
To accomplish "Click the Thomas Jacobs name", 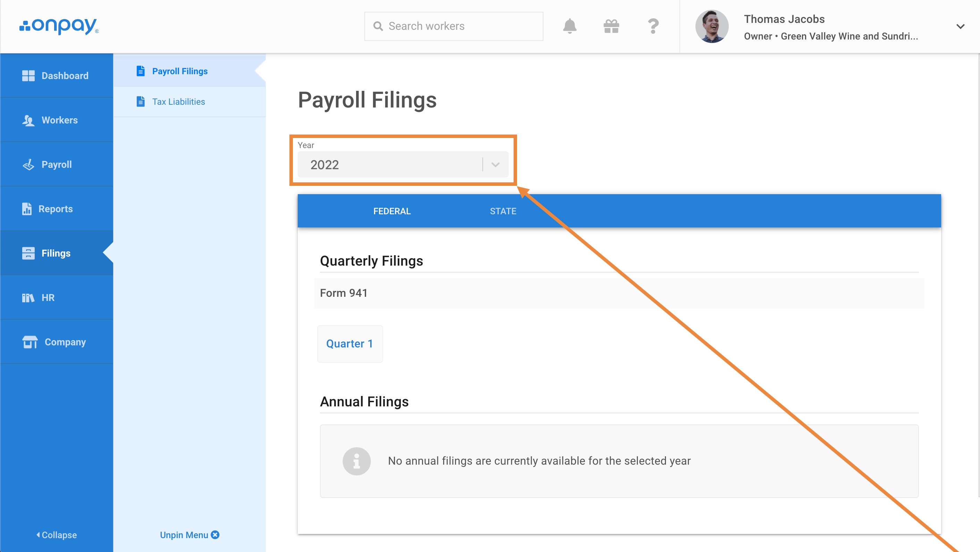I will pyautogui.click(x=784, y=19).
